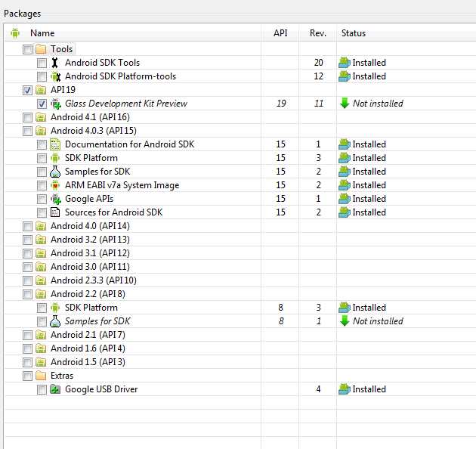Select the Android 2.1 (API 7) row

click(240, 335)
